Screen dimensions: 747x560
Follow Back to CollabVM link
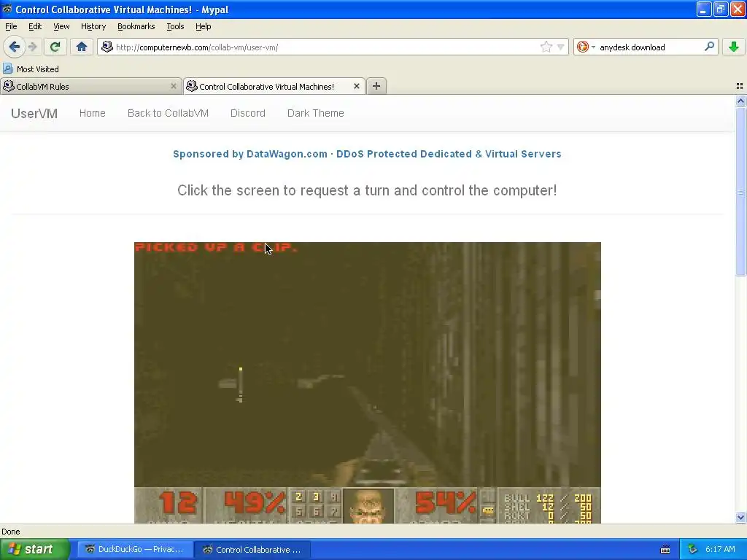(168, 113)
